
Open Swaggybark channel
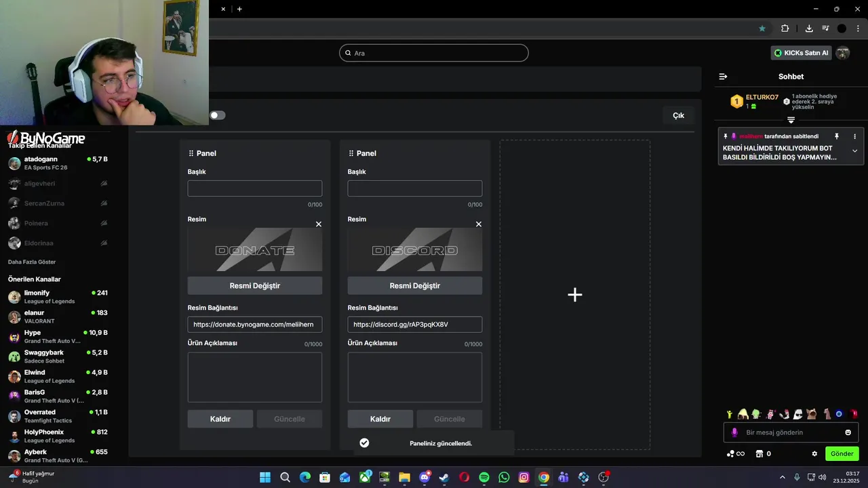(58, 357)
